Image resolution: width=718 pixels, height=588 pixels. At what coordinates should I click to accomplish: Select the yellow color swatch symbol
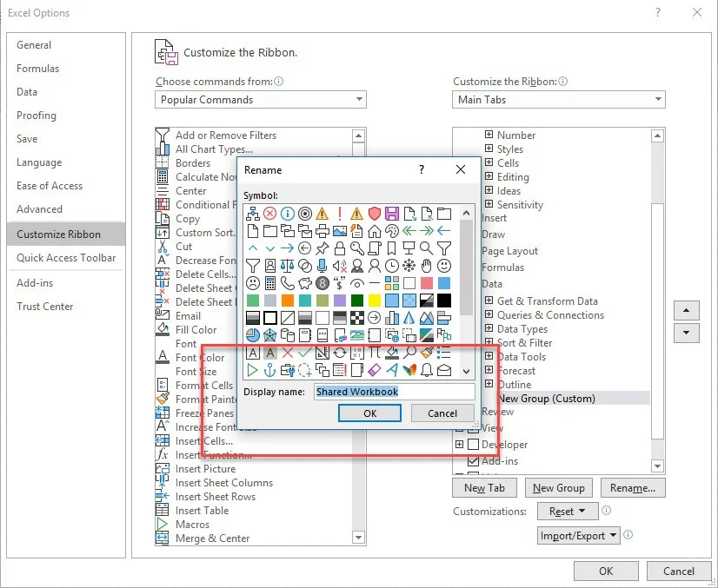point(374,301)
